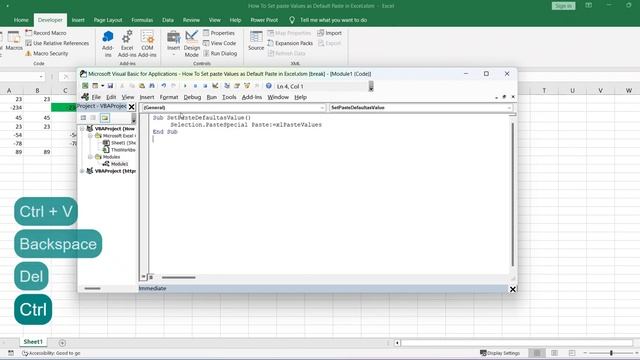
Task: Open the Macros button in Excel ribbon
Action: pos(14,41)
